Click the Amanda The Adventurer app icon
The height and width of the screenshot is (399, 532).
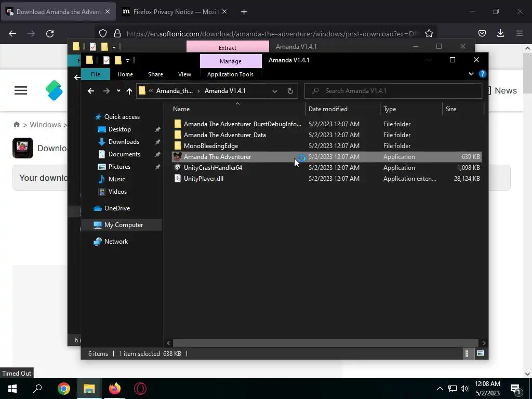point(178,157)
